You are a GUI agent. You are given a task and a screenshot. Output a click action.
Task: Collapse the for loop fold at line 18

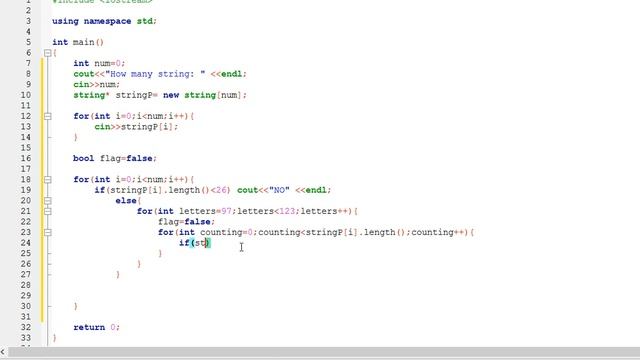(47, 179)
